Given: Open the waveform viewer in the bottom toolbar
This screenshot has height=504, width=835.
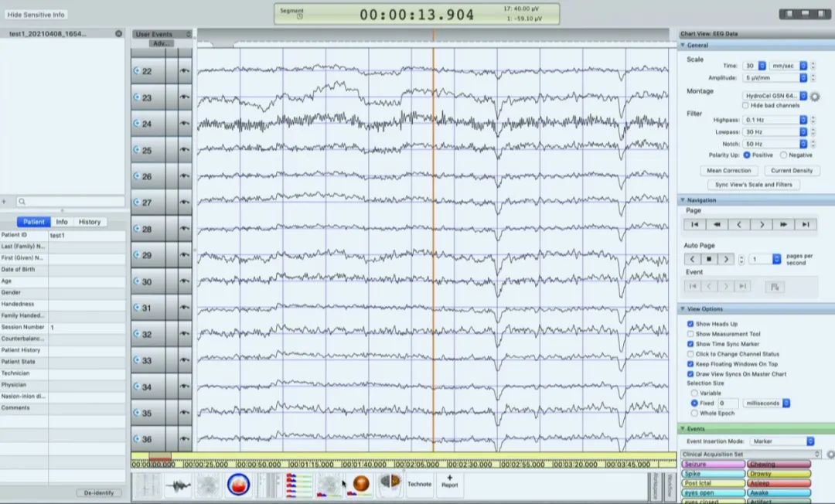Looking at the screenshot, I should (178, 485).
